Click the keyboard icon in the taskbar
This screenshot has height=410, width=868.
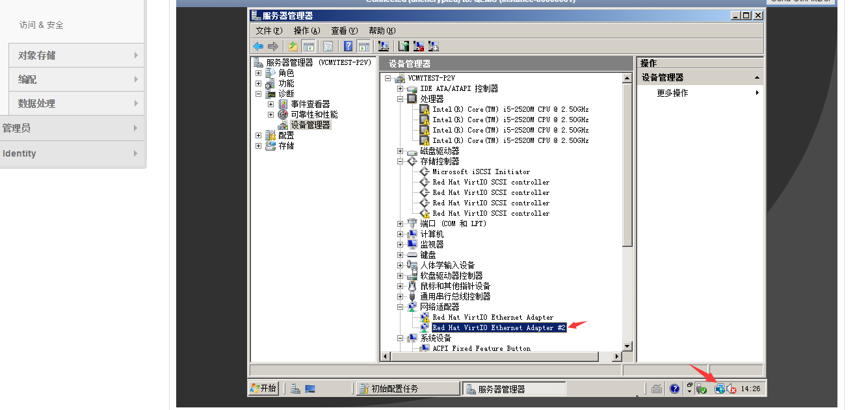(657, 389)
